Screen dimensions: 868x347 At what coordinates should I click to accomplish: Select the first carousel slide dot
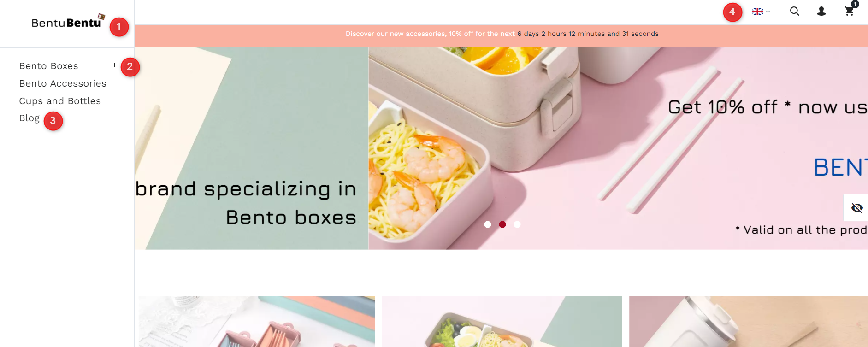(x=488, y=224)
